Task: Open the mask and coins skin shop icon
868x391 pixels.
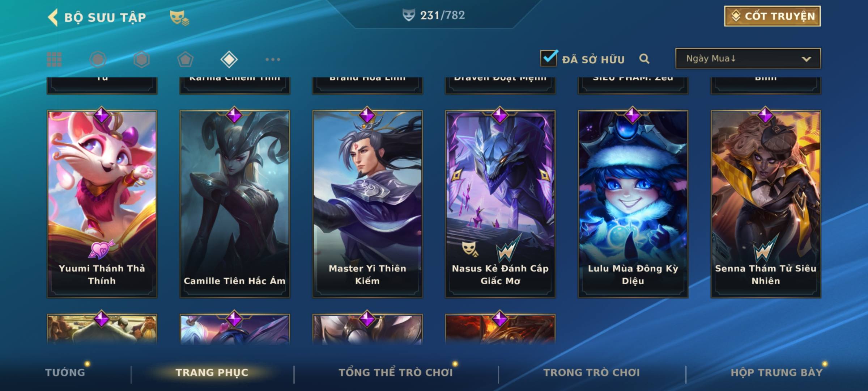Action: [x=180, y=18]
